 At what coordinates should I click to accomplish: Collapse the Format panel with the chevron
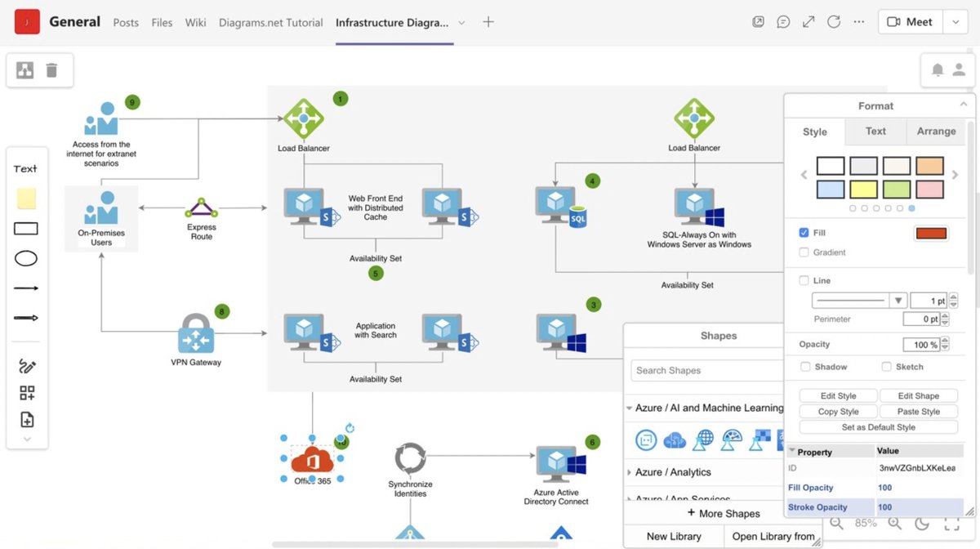point(962,105)
